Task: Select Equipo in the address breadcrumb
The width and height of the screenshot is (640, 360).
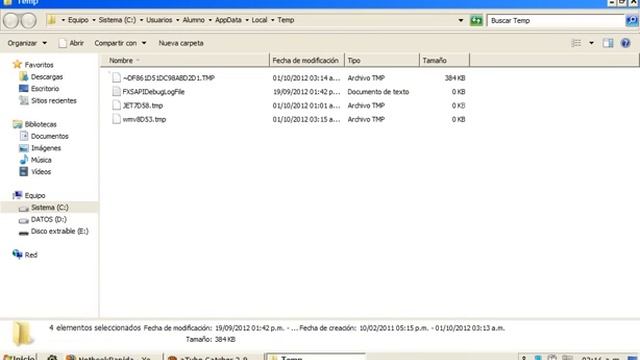Action: [78, 20]
